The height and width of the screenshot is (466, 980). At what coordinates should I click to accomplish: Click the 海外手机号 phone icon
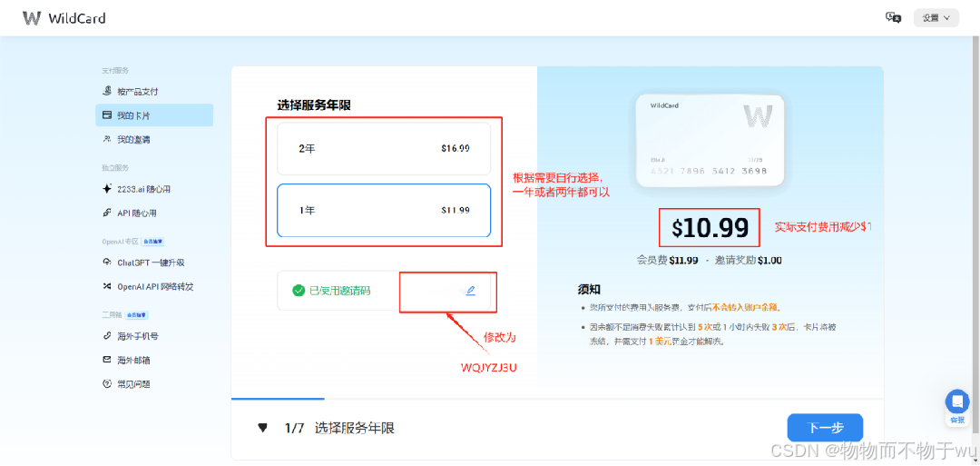click(x=106, y=336)
